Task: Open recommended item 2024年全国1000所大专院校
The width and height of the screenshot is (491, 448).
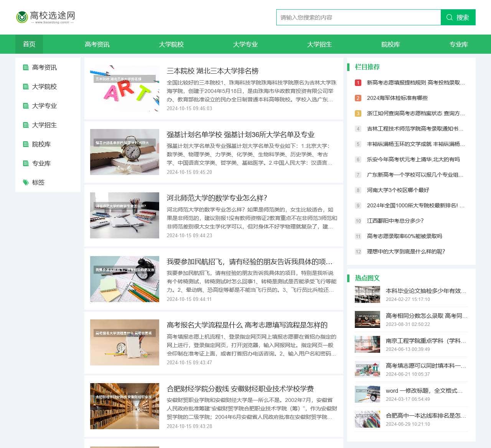Action: (x=416, y=205)
